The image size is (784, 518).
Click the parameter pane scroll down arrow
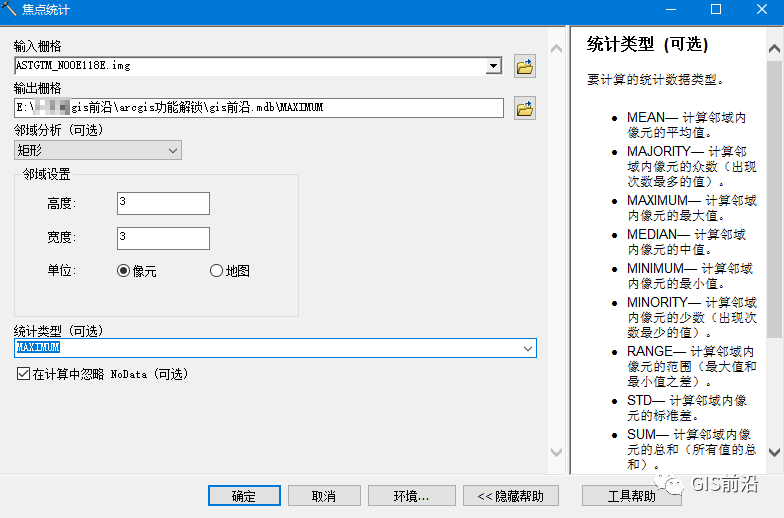click(x=556, y=452)
